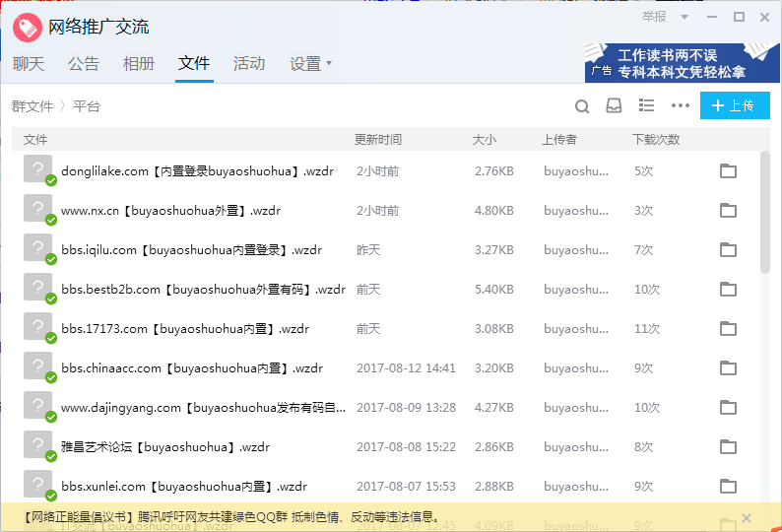Click the 网络推广交流 group title
Screen dimensions: 782x532
pyautogui.click(x=98, y=27)
